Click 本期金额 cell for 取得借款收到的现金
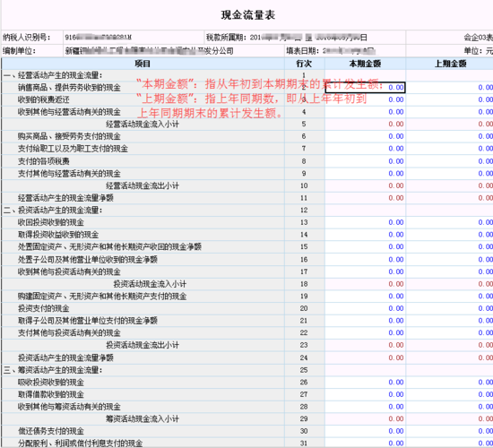The height and width of the screenshot is (448, 493). [x=365, y=394]
